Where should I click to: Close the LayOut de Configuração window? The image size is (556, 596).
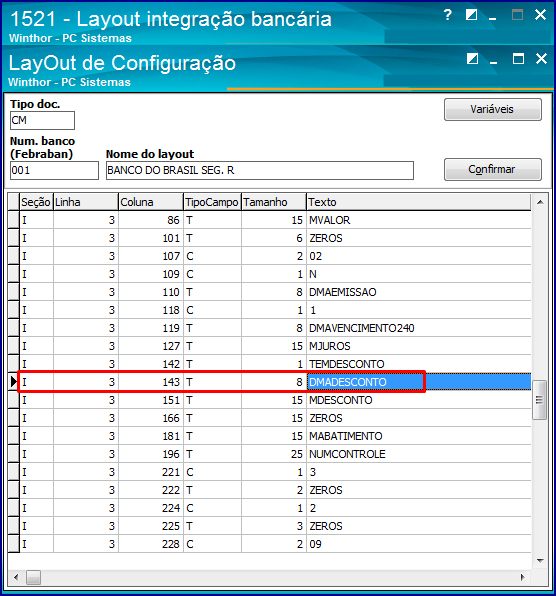(541, 59)
